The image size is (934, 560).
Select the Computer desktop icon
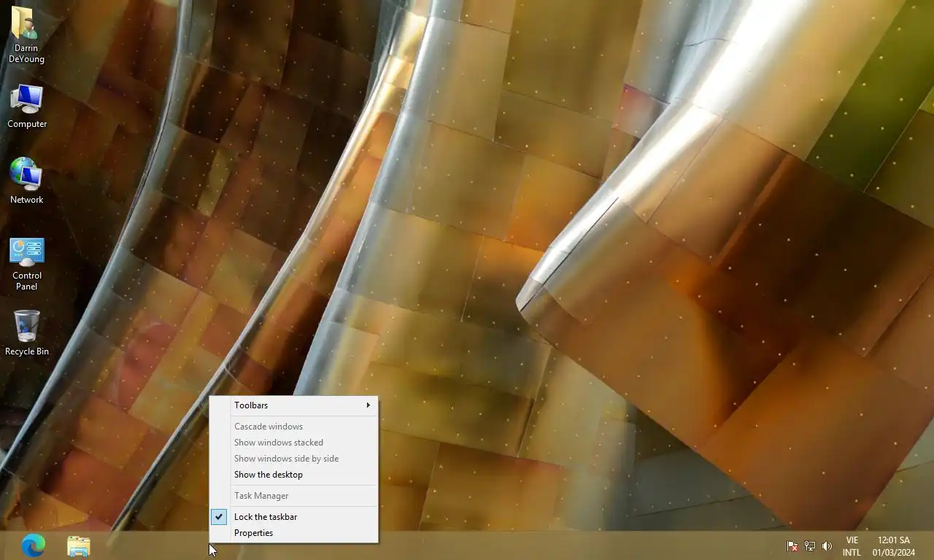pyautogui.click(x=27, y=106)
